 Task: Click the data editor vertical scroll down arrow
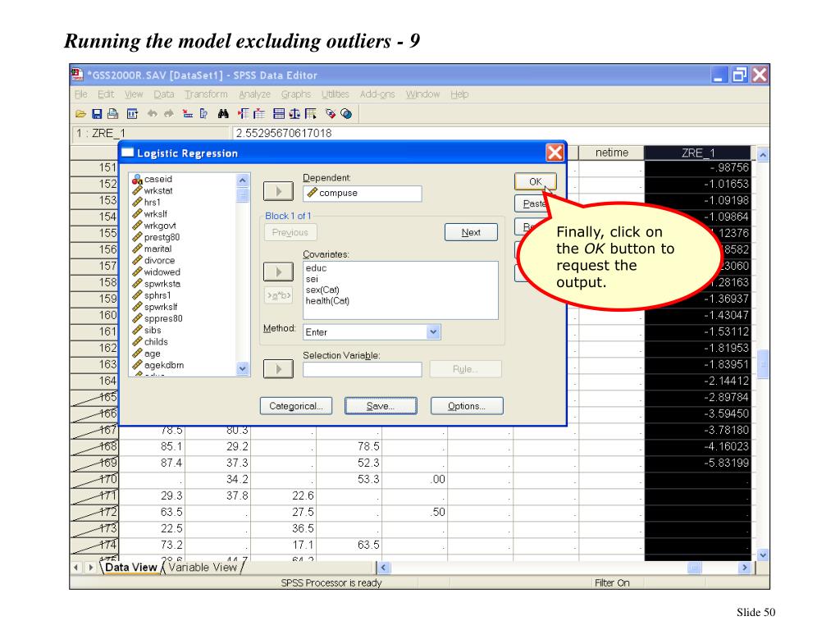763,555
